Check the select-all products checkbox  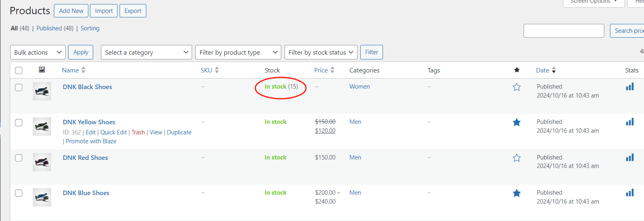[19, 70]
